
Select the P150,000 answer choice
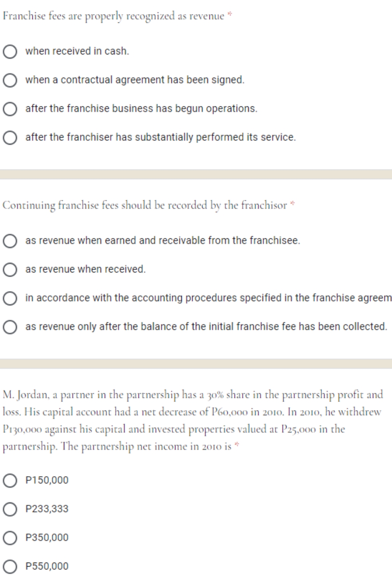(10, 480)
